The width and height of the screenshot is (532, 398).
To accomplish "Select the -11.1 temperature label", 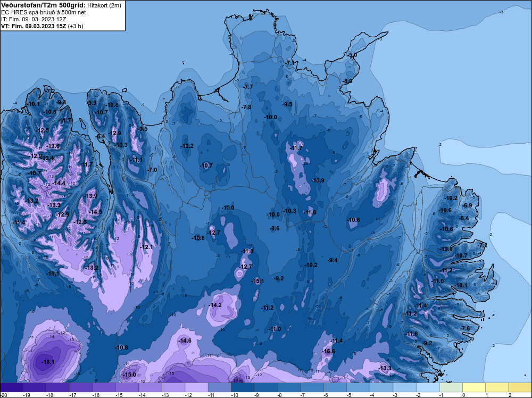I will pos(136,160).
